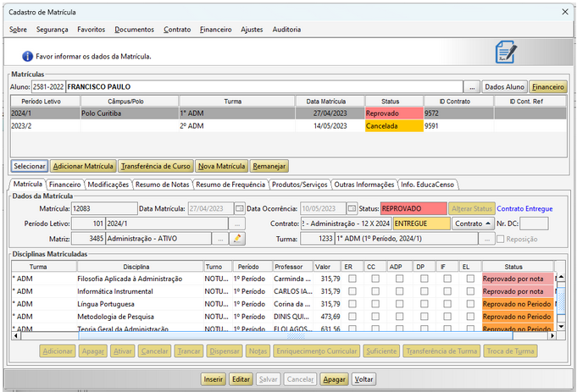
Task: Click the yellow Financeiro button beside Dados Aluno
Action: click(x=548, y=87)
